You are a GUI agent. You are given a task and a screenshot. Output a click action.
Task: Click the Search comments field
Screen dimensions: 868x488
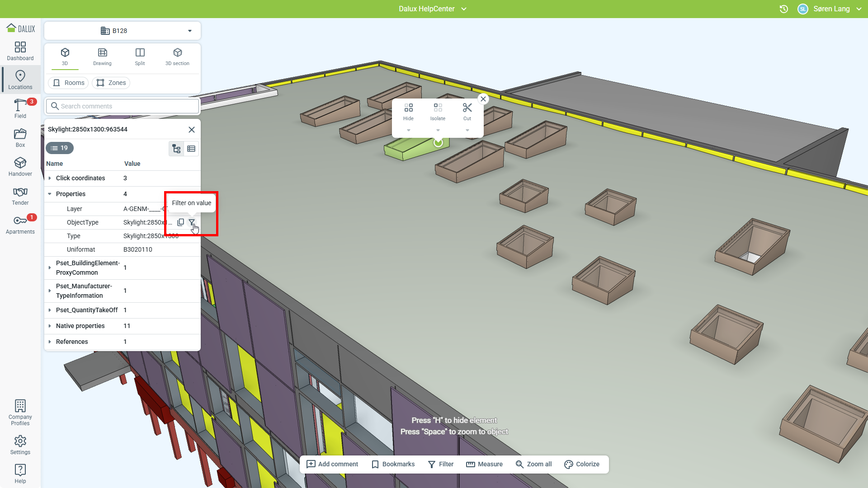point(123,106)
